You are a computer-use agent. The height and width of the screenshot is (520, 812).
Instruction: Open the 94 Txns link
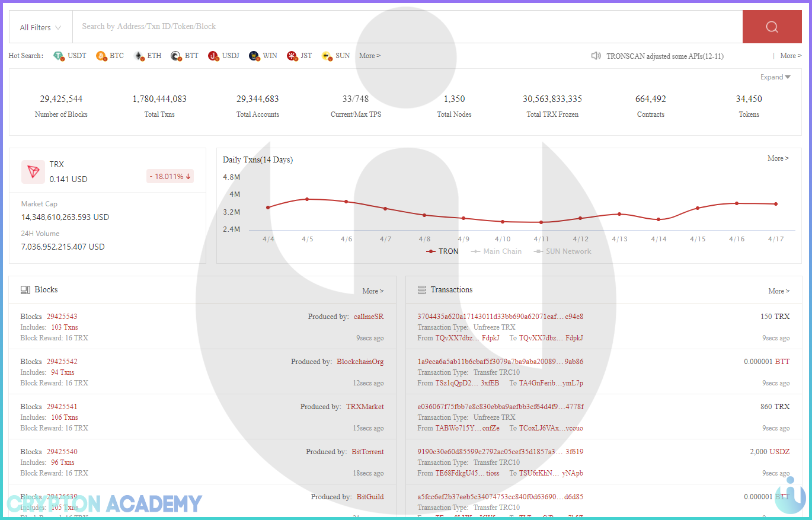point(63,372)
